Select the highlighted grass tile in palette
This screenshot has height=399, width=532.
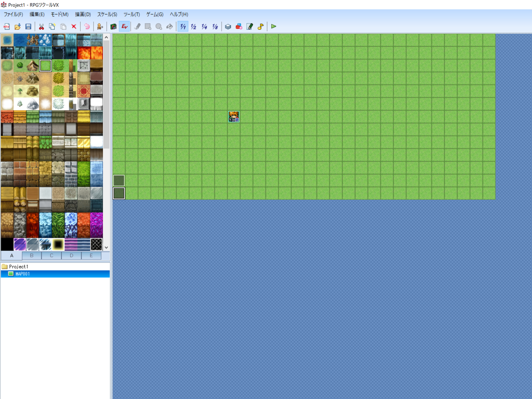click(45, 65)
